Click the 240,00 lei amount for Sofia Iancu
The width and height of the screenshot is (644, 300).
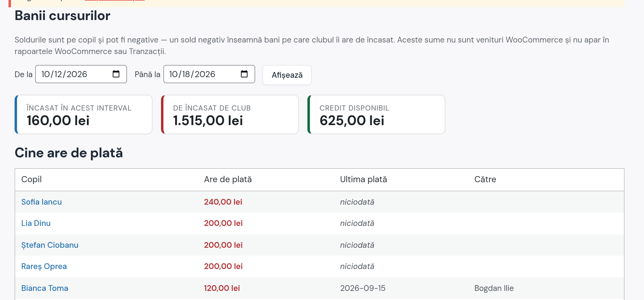(x=223, y=202)
